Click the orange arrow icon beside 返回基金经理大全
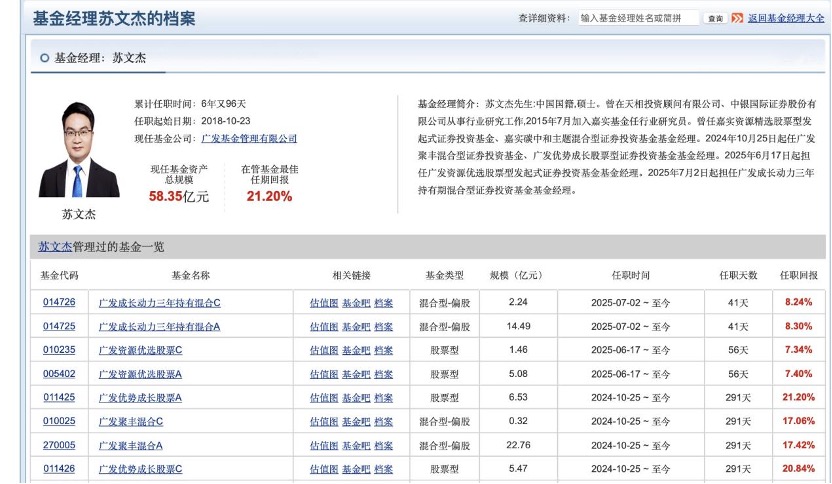Viewport: 832px width, 484px height. pyautogui.click(x=737, y=18)
